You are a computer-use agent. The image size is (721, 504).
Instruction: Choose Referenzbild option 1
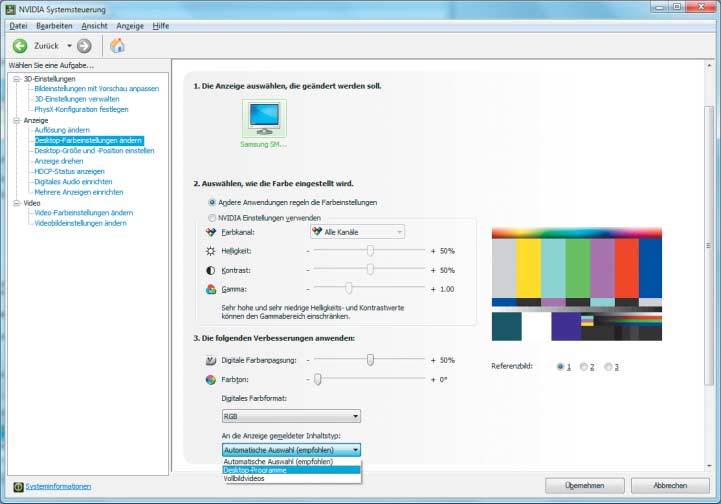point(560,367)
